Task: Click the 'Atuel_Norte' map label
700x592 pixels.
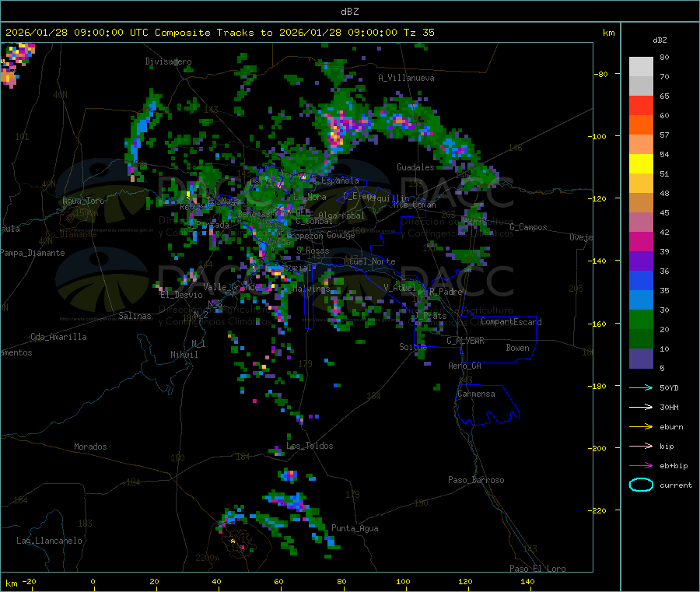Action: point(369,261)
